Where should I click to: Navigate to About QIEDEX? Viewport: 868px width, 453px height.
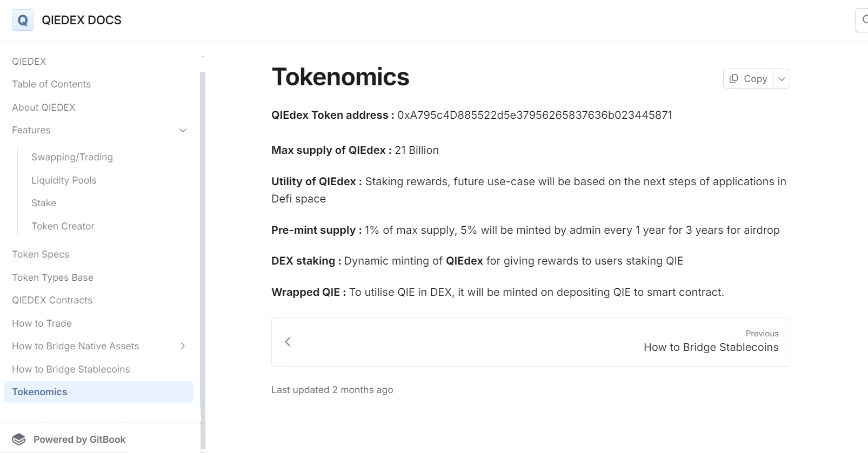[44, 107]
